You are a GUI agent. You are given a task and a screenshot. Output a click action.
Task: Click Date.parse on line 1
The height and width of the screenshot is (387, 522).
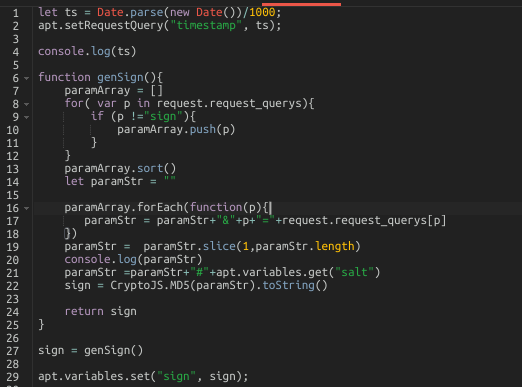coord(130,12)
